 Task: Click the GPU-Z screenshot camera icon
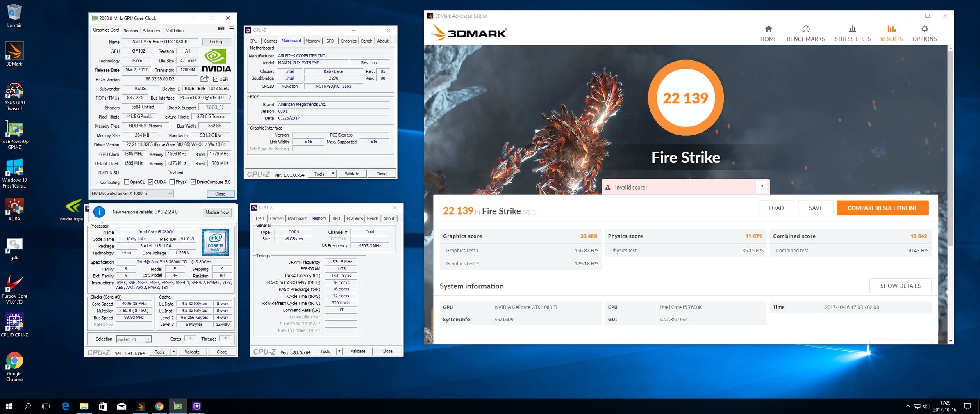[221, 29]
